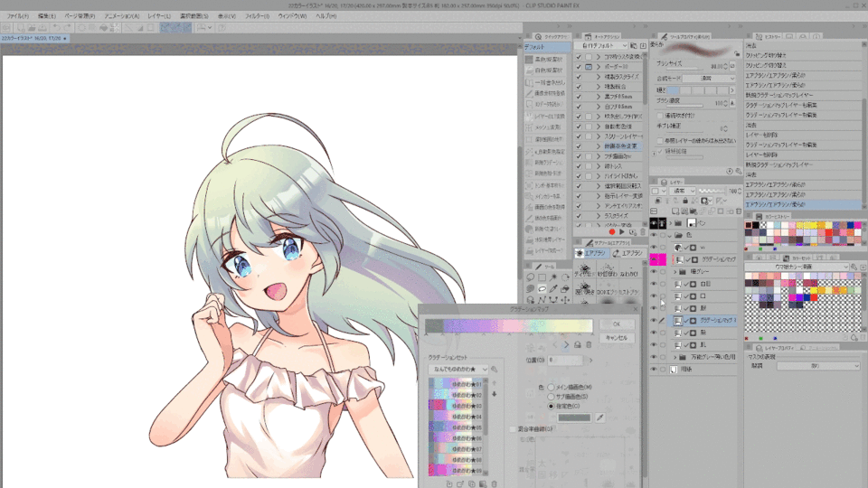
Task: Click the eyedropper icon in gradient map dialog
Action: click(599, 418)
